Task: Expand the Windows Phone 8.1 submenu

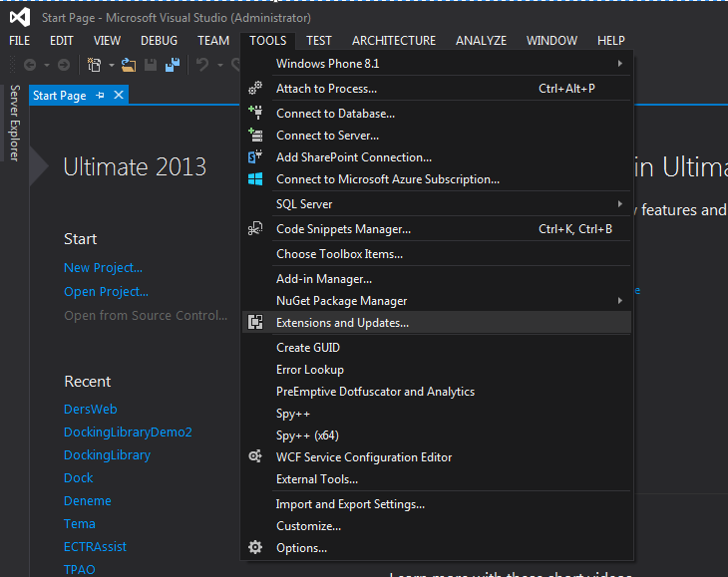Action: [620, 64]
